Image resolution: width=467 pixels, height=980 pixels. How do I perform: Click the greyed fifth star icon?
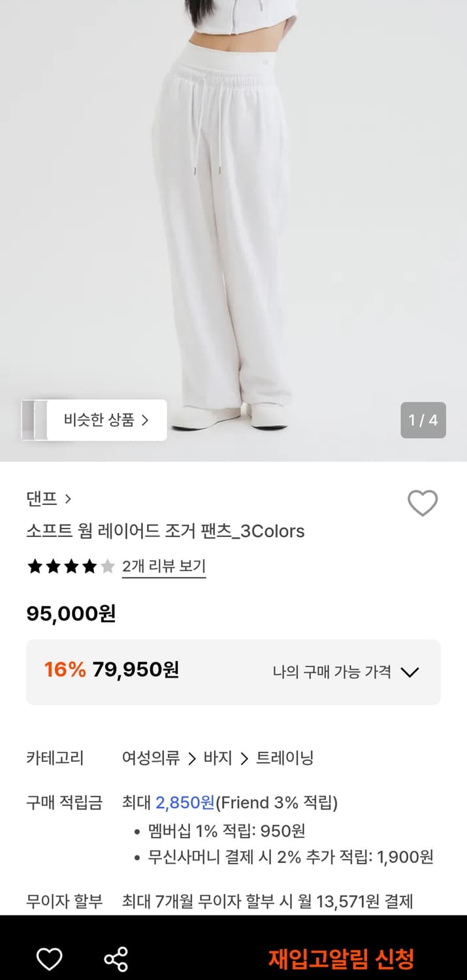point(106,567)
